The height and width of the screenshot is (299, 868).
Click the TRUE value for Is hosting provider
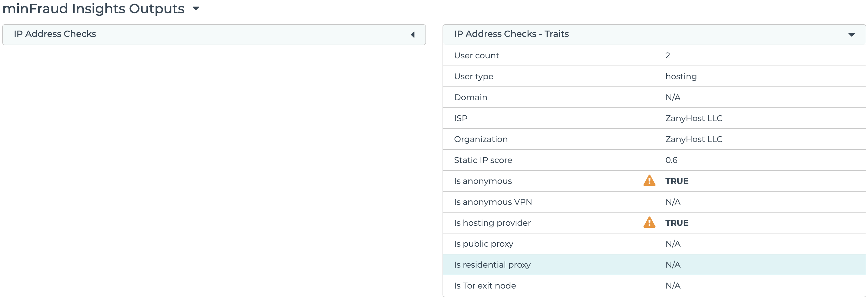click(x=677, y=223)
